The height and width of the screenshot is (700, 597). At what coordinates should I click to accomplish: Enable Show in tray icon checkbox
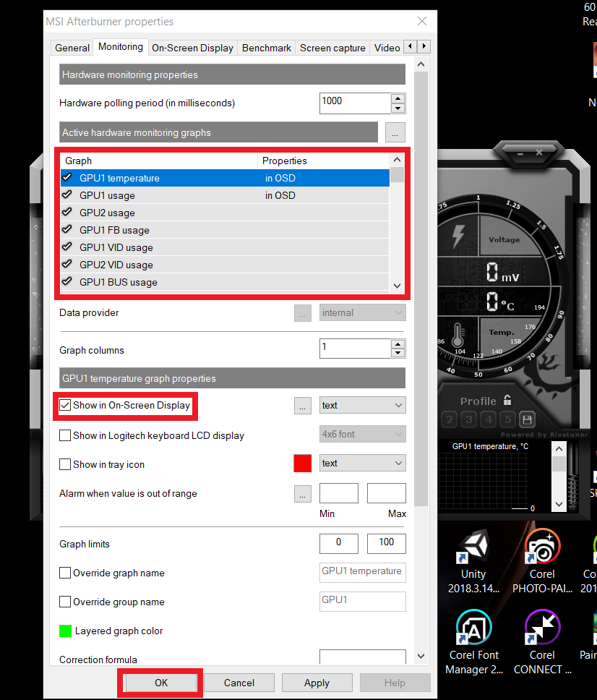click(x=65, y=464)
